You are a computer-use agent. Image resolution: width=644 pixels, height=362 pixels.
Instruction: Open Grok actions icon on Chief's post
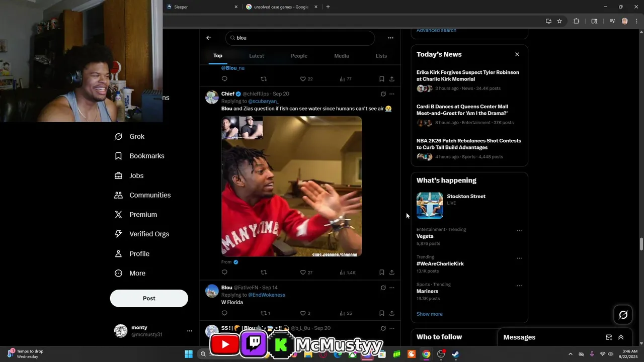pyautogui.click(x=383, y=94)
